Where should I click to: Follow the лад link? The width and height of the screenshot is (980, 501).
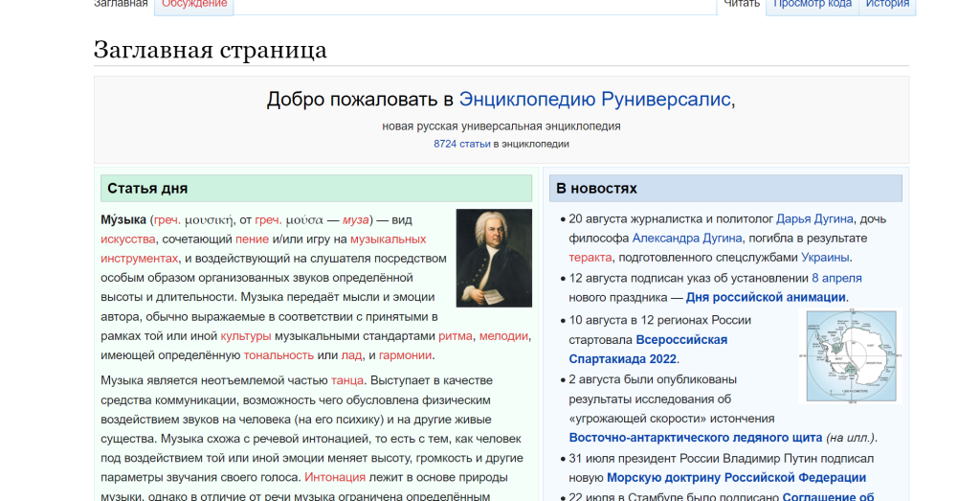click(x=351, y=355)
